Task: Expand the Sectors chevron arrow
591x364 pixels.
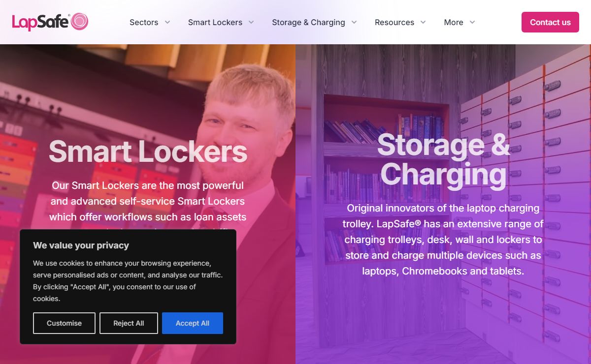Action: pyautogui.click(x=167, y=22)
